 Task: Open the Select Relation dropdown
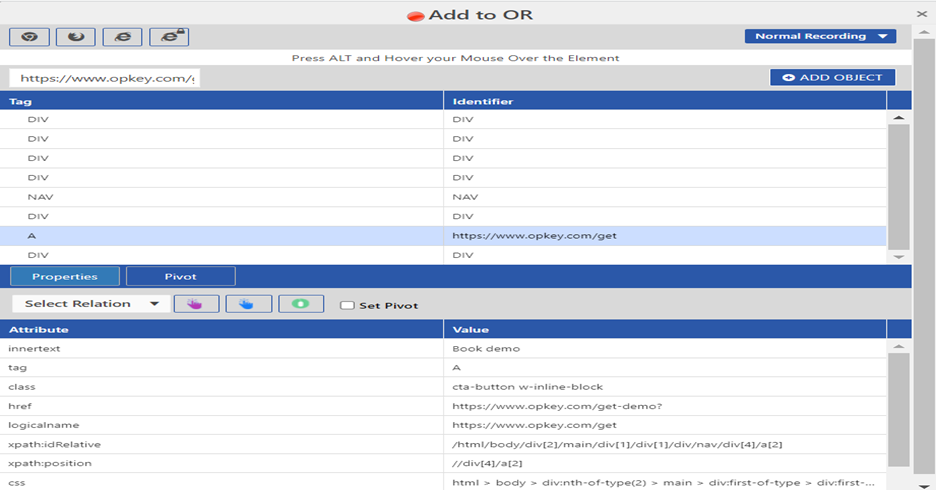point(89,304)
